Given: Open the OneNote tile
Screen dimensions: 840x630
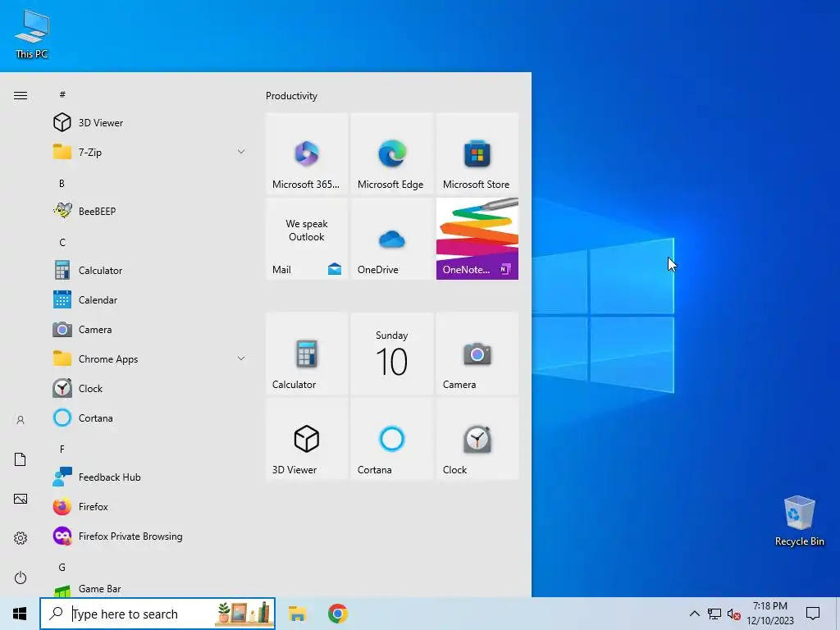Looking at the screenshot, I should coord(477,239).
